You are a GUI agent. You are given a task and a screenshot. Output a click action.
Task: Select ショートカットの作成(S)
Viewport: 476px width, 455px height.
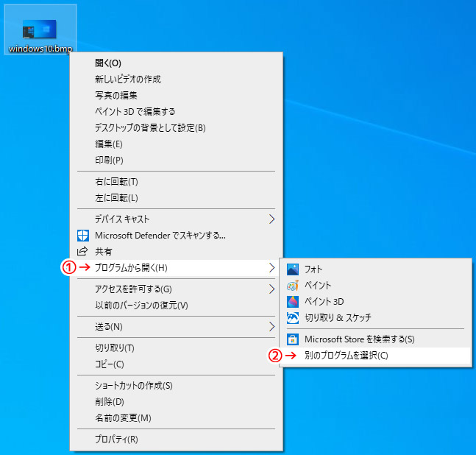(176, 386)
